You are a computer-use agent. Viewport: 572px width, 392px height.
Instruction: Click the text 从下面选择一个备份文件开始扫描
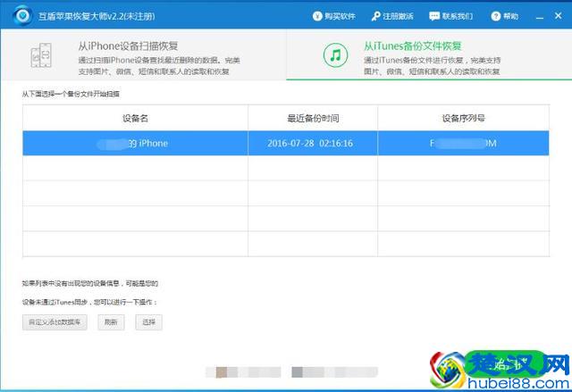(x=71, y=94)
